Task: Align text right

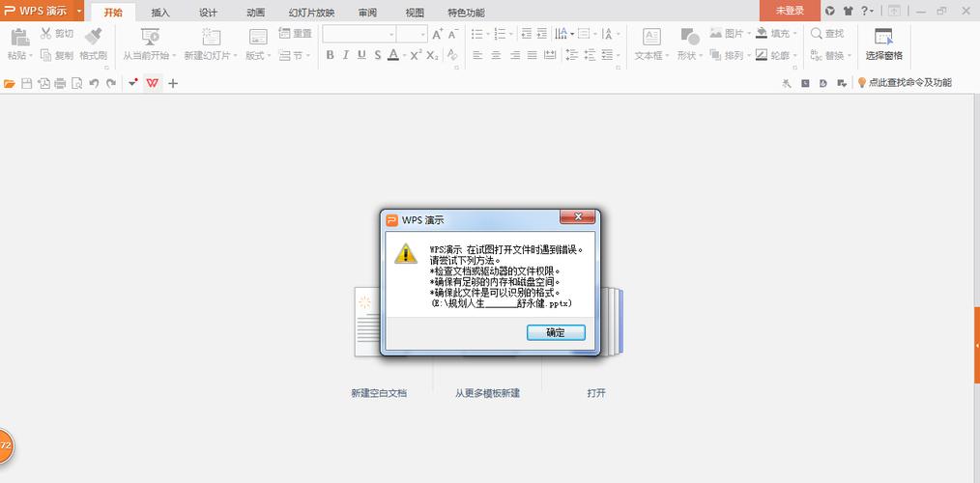Action: (514, 55)
